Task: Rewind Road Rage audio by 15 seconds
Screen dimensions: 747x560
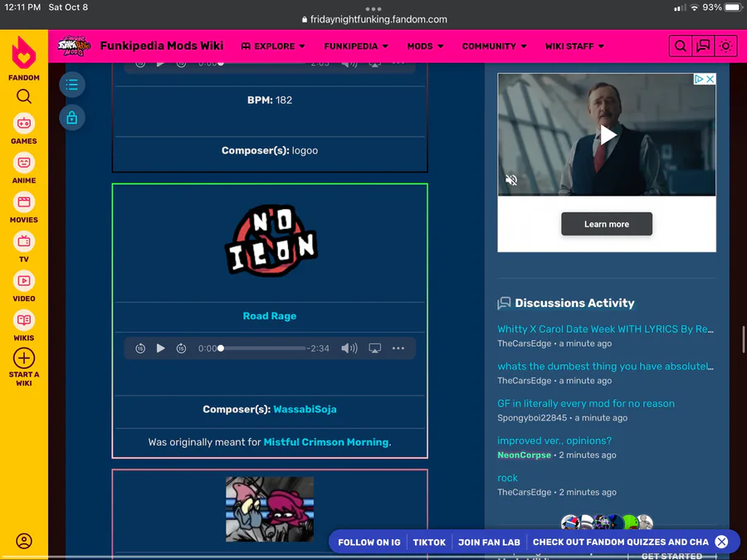Action: click(140, 348)
